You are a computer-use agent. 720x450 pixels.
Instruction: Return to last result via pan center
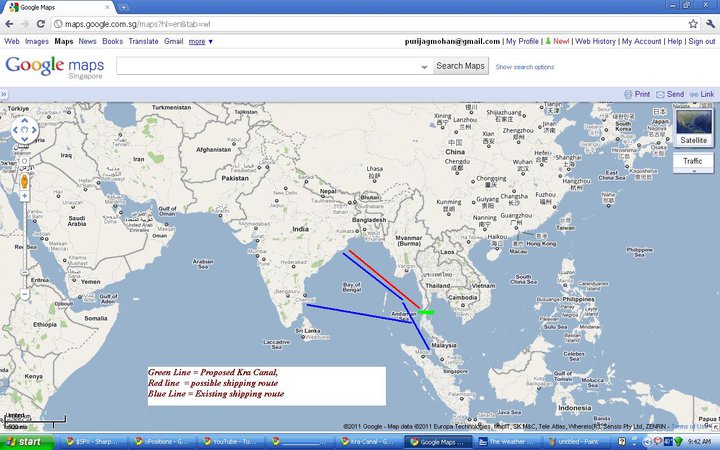(x=24, y=130)
